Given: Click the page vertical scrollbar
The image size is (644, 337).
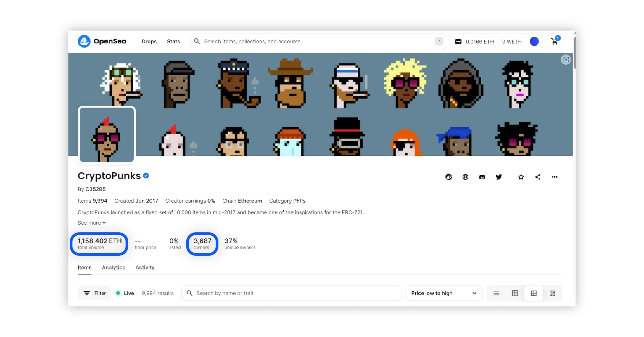Looking at the screenshot, I should [575, 53].
